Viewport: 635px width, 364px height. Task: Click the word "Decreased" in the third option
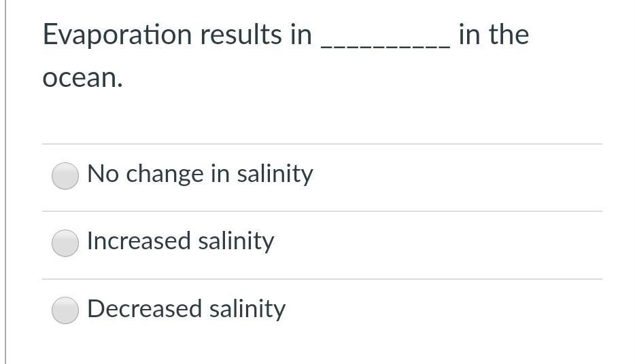[145, 309]
